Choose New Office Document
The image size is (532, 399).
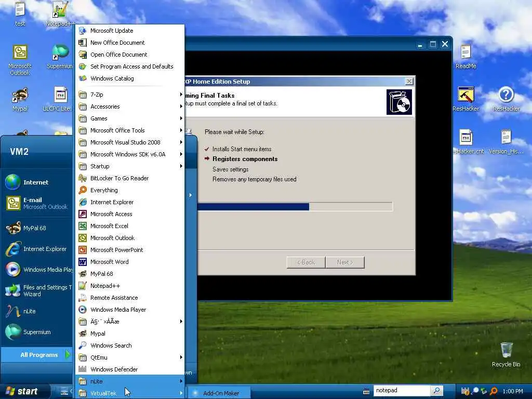coord(130,43)
